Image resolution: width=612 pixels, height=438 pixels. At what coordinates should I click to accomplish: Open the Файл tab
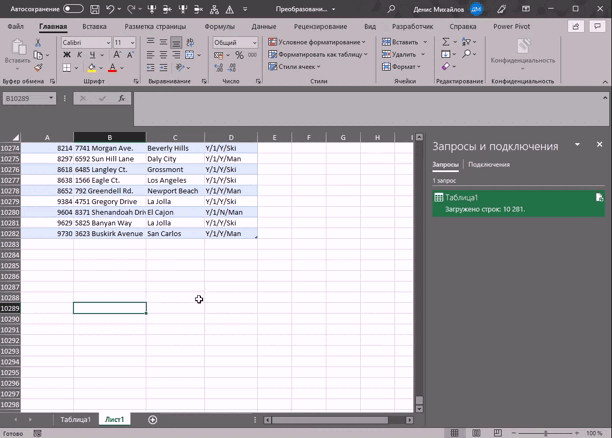[16, 26]
